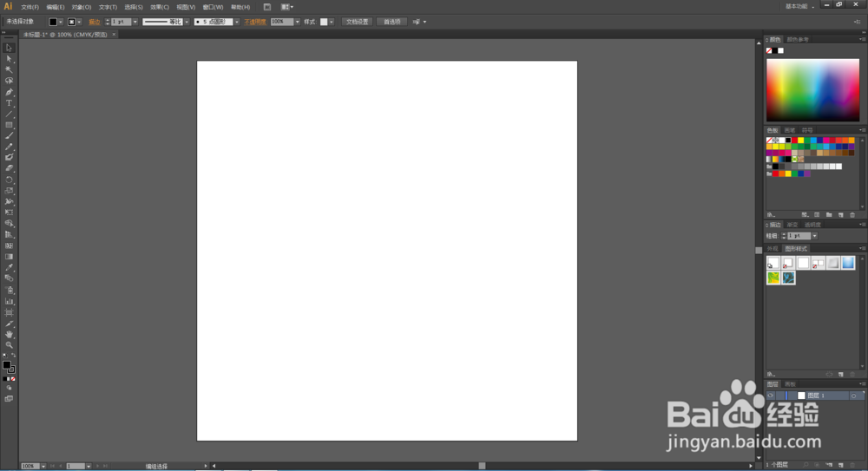Viewport: 868px width, 471px height.
Task: Select the Type tool
Action: [9, 103]
